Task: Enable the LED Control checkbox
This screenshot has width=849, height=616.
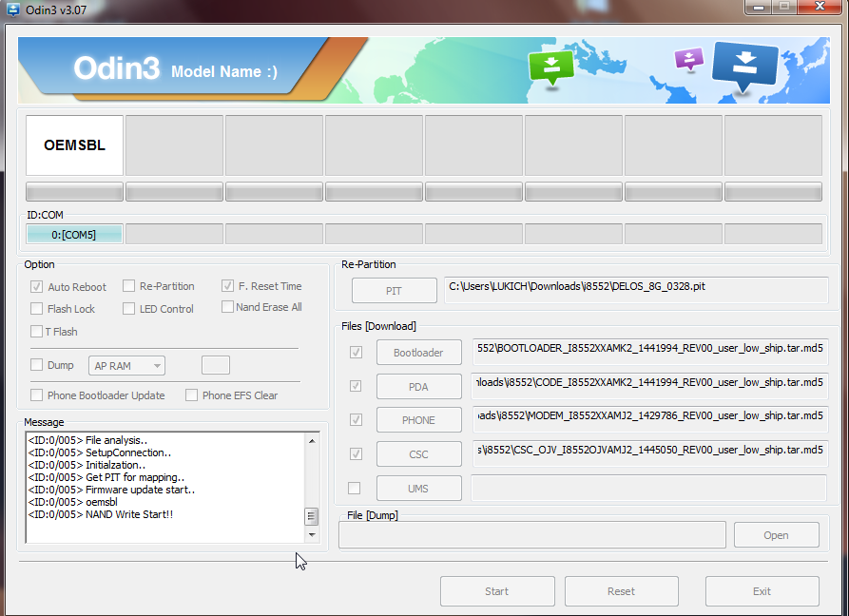Action: pyautogui.click(x=128, y=309)
